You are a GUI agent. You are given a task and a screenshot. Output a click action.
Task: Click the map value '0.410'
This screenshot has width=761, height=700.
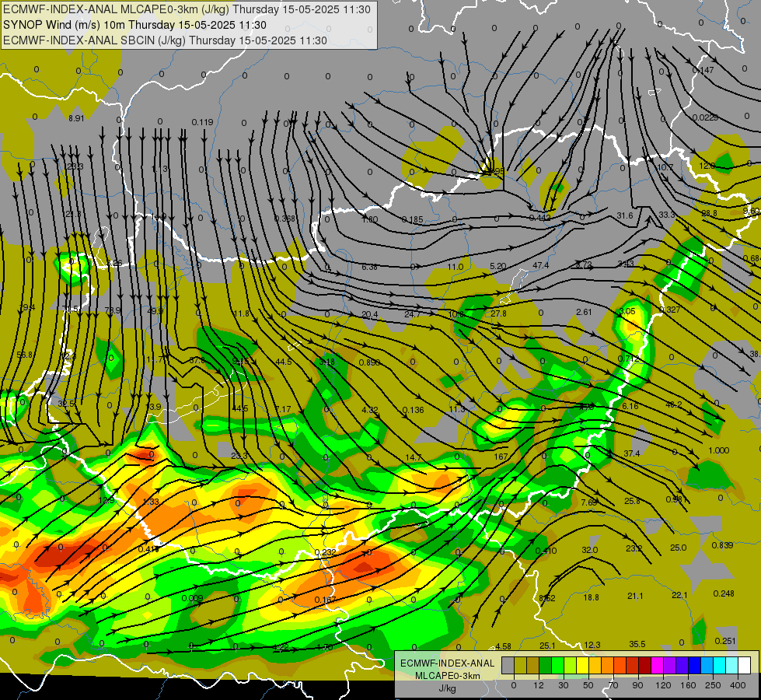point(546,551)
